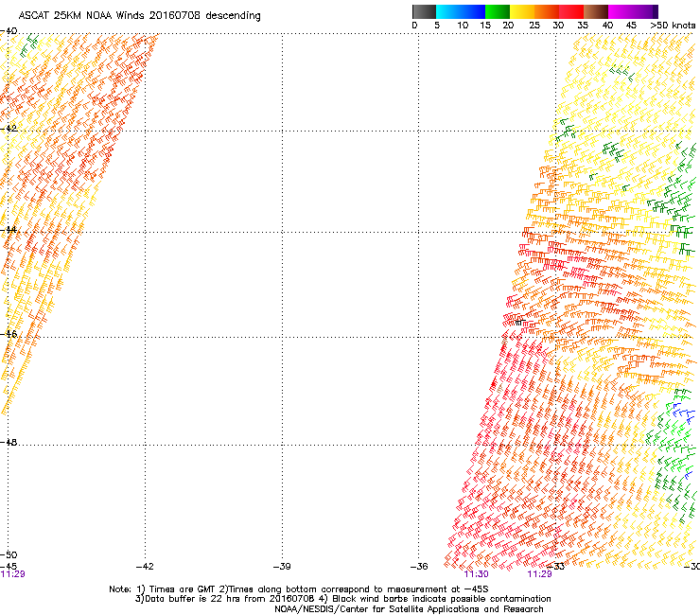Click the '11:29' time label below '-45'
This screenshot has height=615, width=700.
[13, 574]
